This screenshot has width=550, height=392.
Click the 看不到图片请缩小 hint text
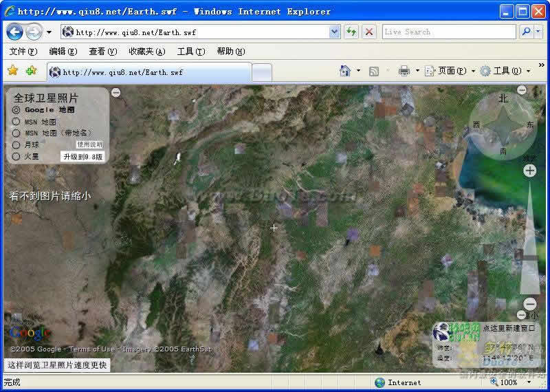[50, 196]
